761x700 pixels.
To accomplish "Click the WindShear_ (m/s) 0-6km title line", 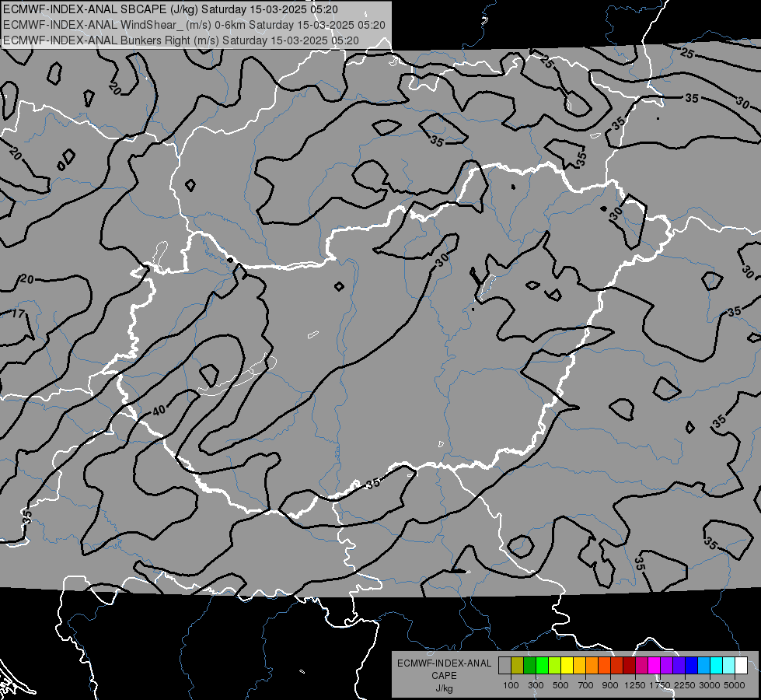I will coord(194,25).
